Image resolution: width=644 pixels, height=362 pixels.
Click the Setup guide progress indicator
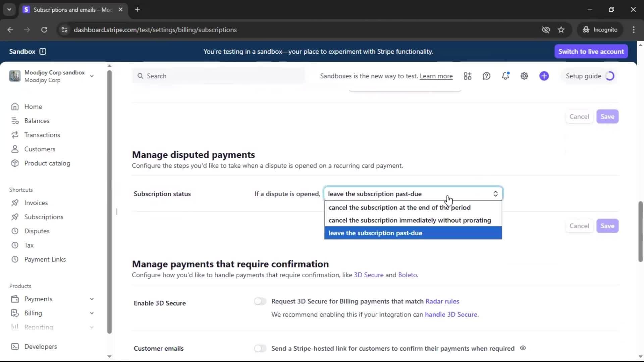[x=610, y=76]
